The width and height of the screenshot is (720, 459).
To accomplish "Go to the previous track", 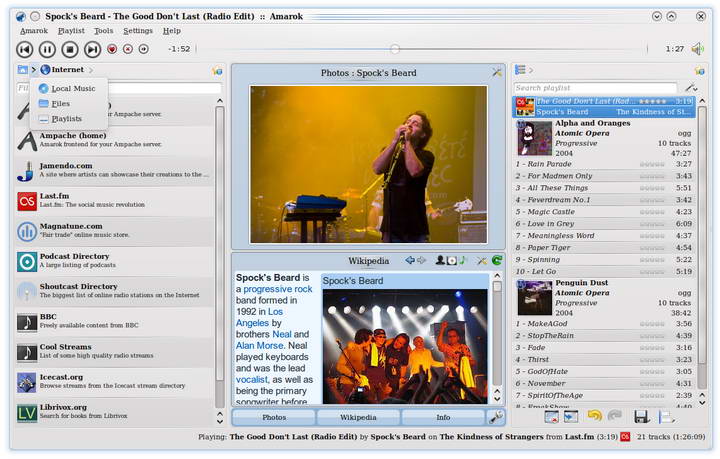I will [x=25, y=49].
